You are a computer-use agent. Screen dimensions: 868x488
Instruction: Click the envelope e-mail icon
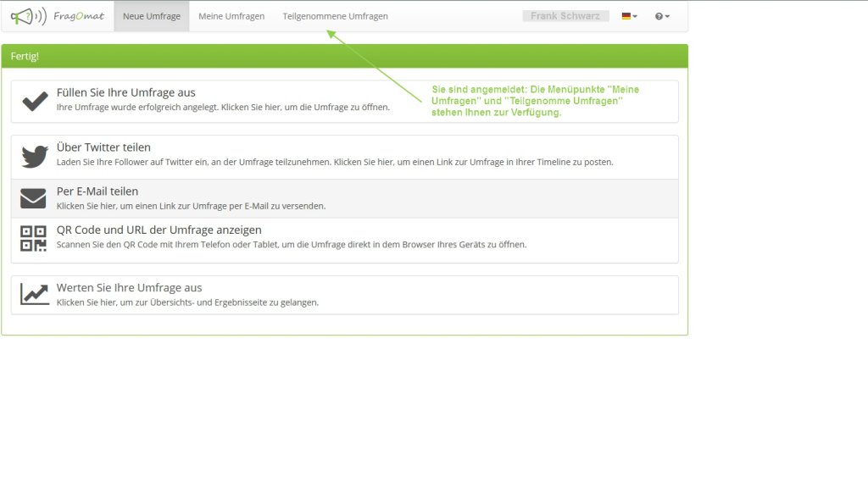(33, 198)
